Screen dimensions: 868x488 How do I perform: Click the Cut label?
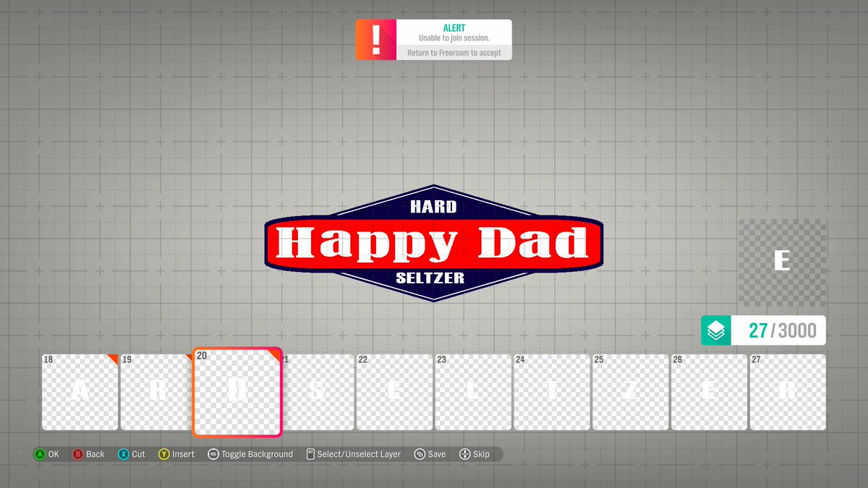138,455
